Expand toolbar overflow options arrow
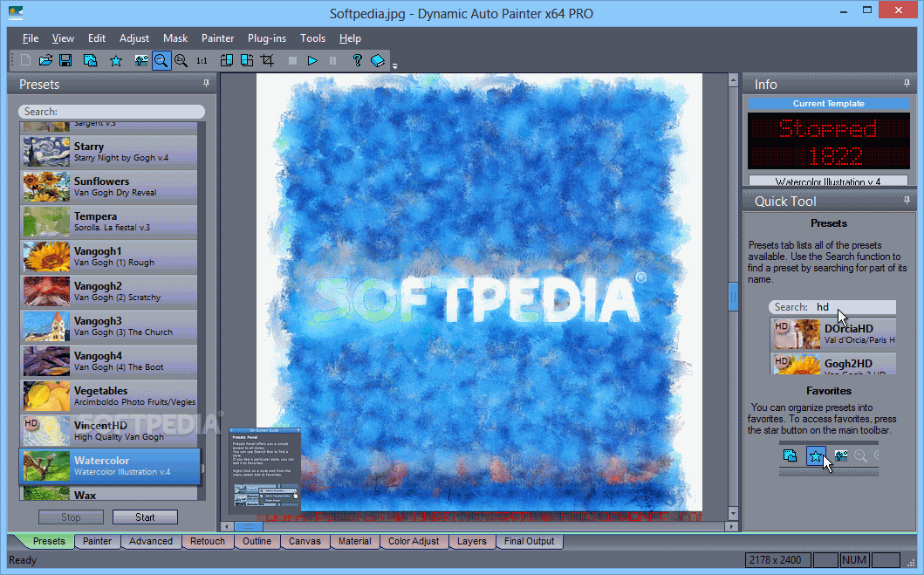The height and width of the screenshot is (575, 924). click(395, 66)
